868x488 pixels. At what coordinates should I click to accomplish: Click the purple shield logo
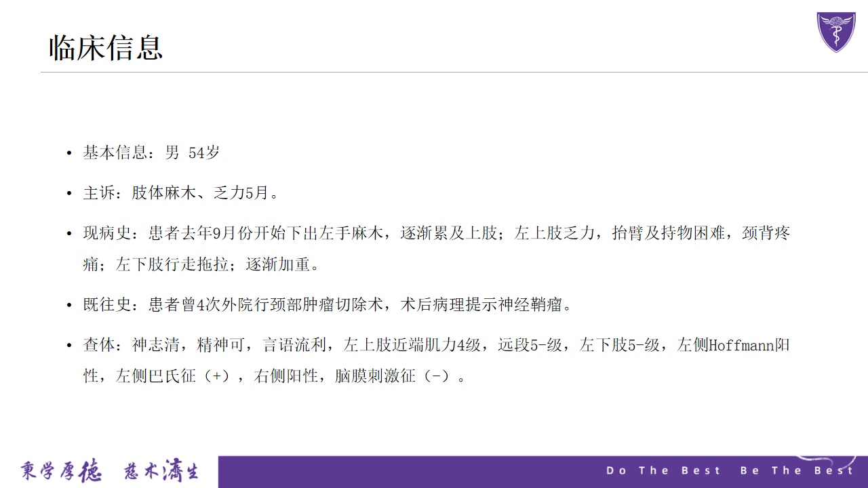coord(836,32)
